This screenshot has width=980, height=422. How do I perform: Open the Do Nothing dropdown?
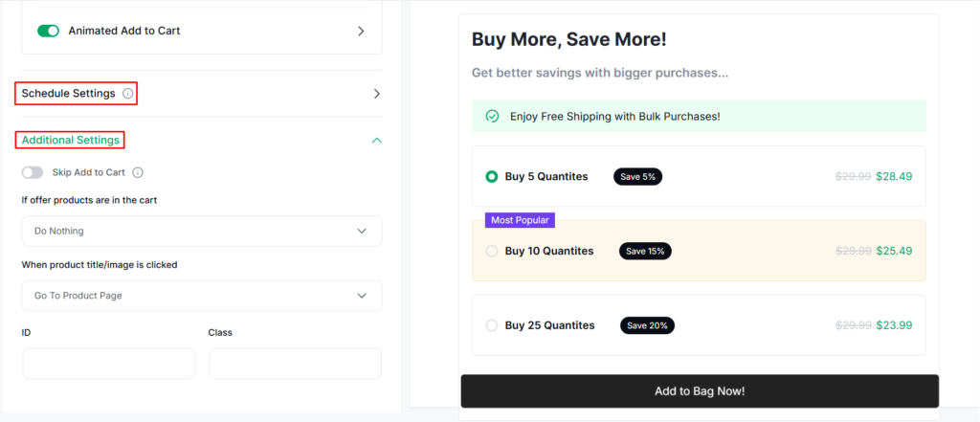click(202, 232)
